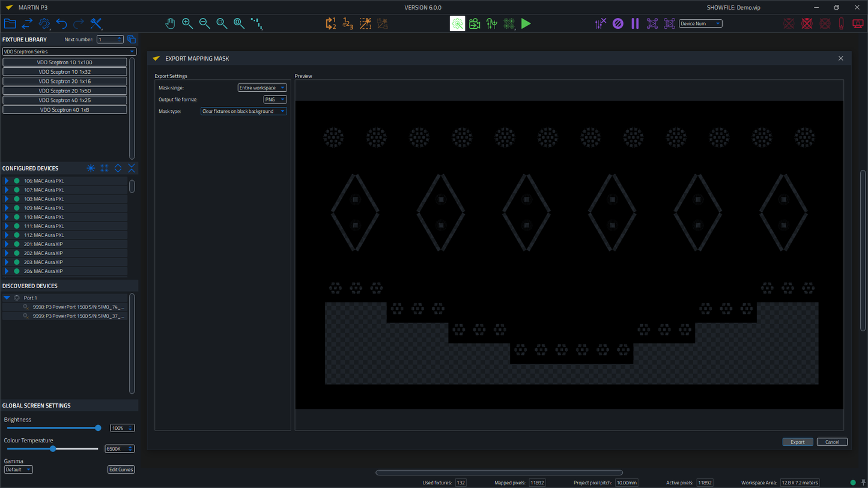868x488 pixels.
Task: Expand device 107: MAC Aura PXL
Action: (7, 190)
